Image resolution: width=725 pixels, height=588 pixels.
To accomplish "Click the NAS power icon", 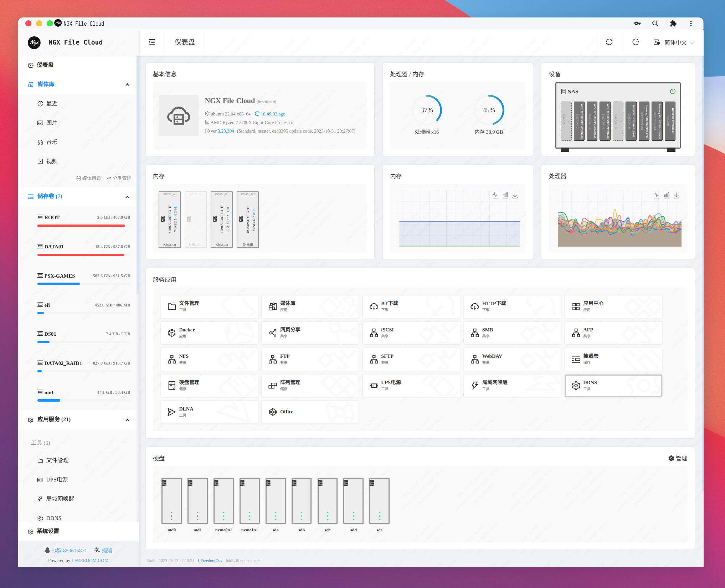I will tap(673, 91).
